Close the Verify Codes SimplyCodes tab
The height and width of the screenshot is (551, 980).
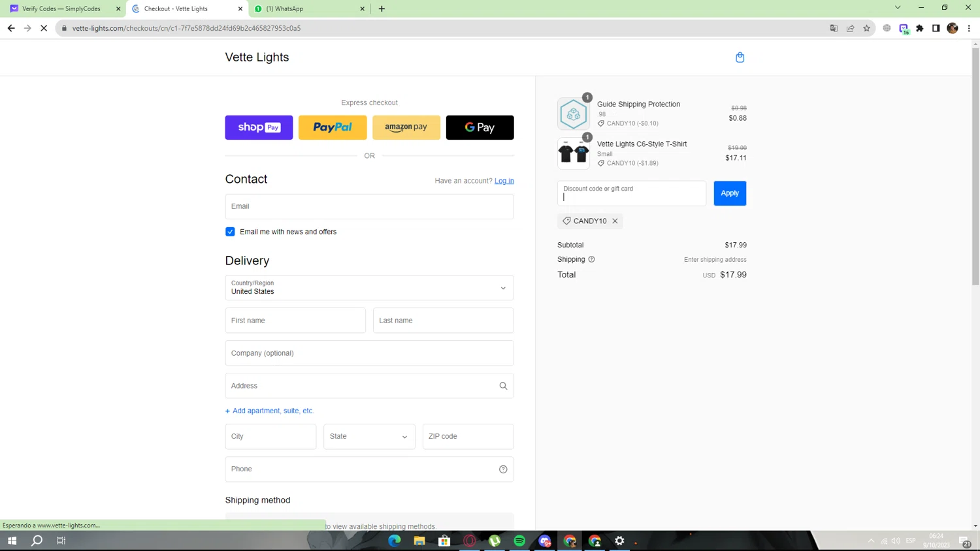click(x=118, y=8)
